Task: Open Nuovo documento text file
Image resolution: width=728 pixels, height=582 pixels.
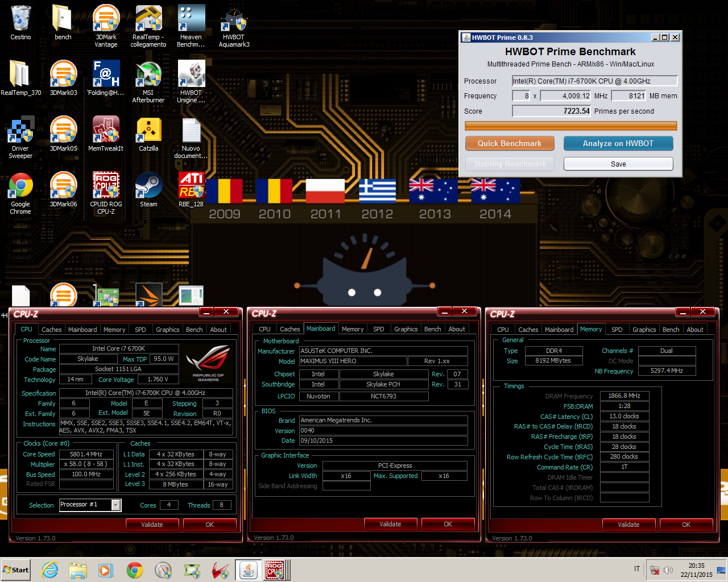Action: click(x=191, y=138)
